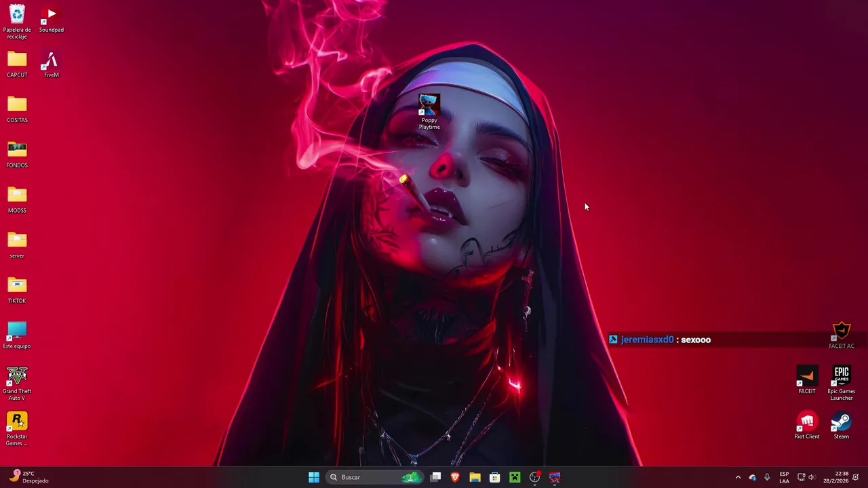This screenshot has width=868, height=488.
Task: Open Microsoft Store from the taskbar
Action: point(495,477)
